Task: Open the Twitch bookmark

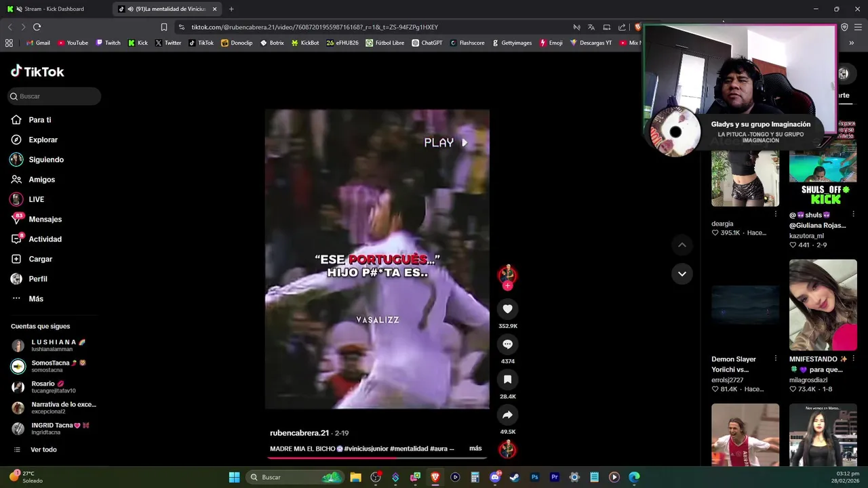Action: 108,43
